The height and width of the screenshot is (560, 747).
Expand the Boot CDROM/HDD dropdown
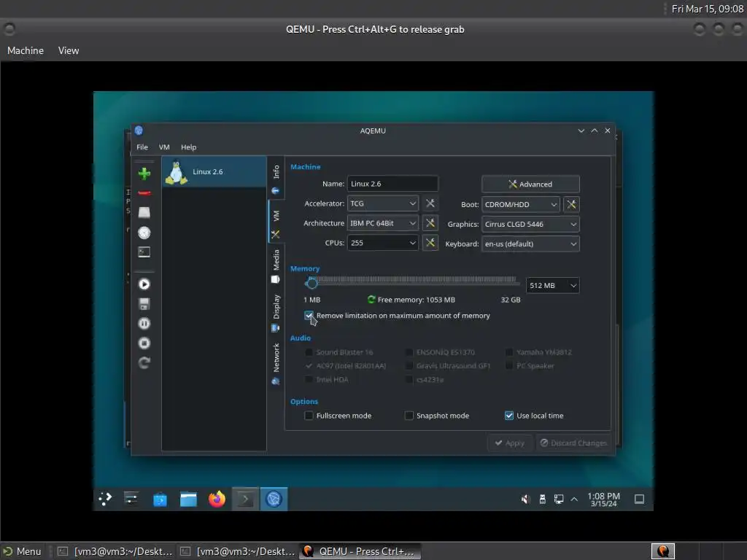(521, 204)
